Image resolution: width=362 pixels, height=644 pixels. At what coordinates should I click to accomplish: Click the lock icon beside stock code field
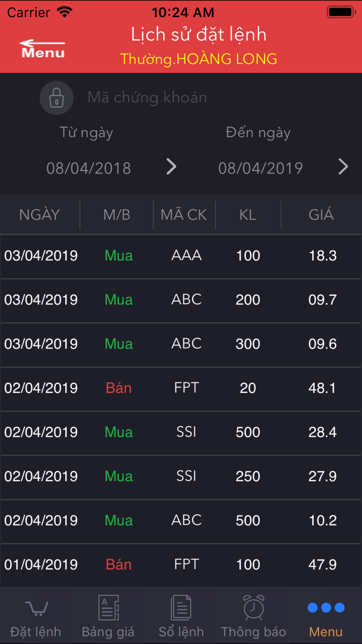point(56,98)
